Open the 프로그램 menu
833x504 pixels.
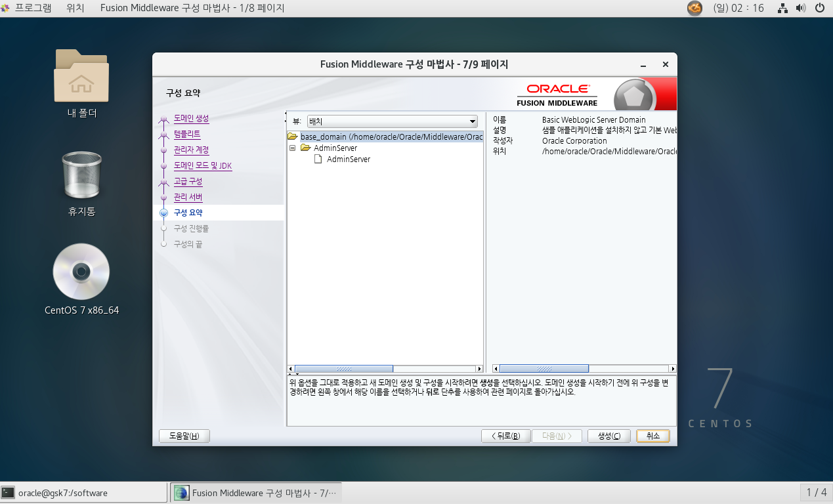click(33, 8)
